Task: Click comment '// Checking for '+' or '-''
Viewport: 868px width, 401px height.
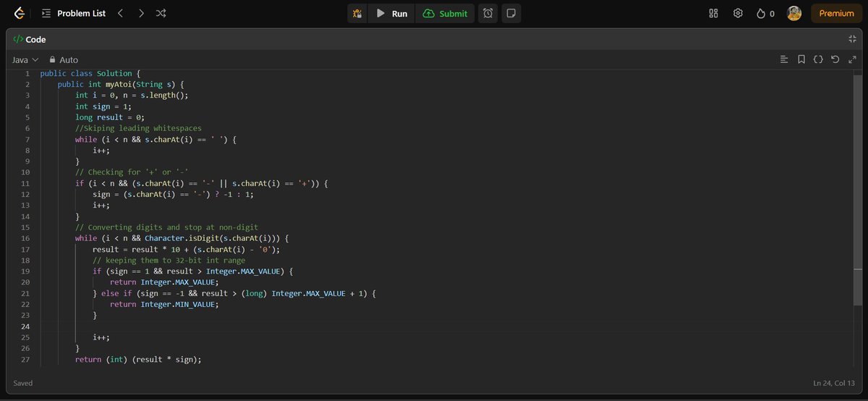Action: coord(132,172)
